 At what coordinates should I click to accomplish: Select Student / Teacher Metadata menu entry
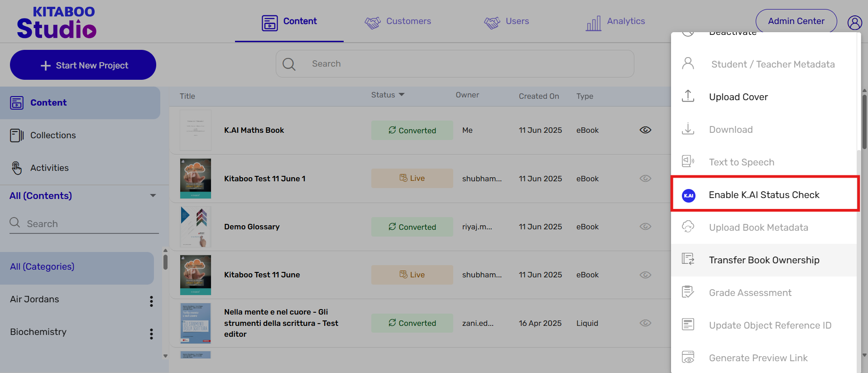[x=763, y=64]
